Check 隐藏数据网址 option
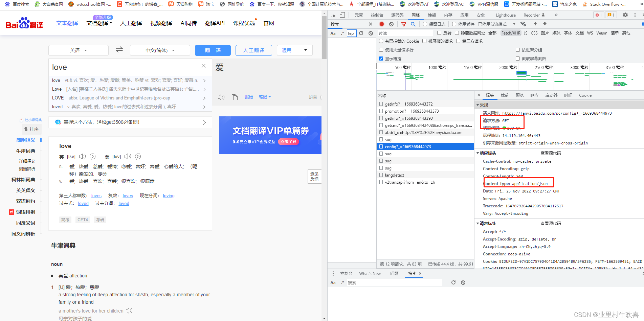 (457, 33)
